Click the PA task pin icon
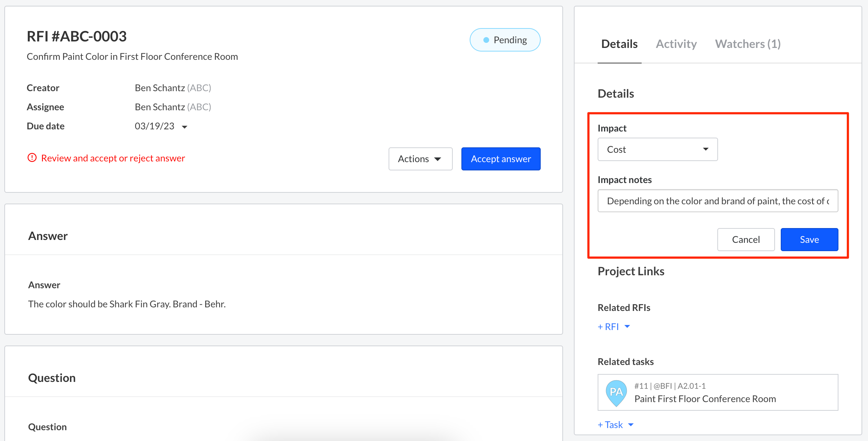Screen dimensions: 868x441 tap(616, 392)
